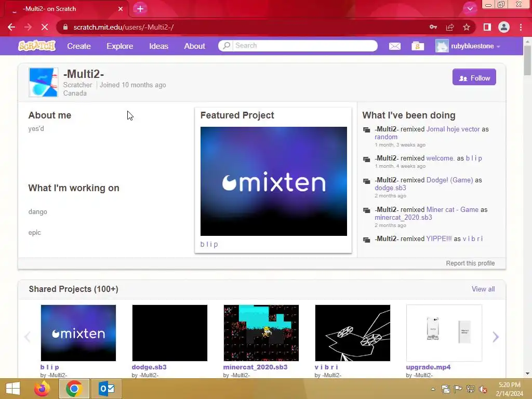Expand the rubybluestone account dropdown

[x=498, y=46]
